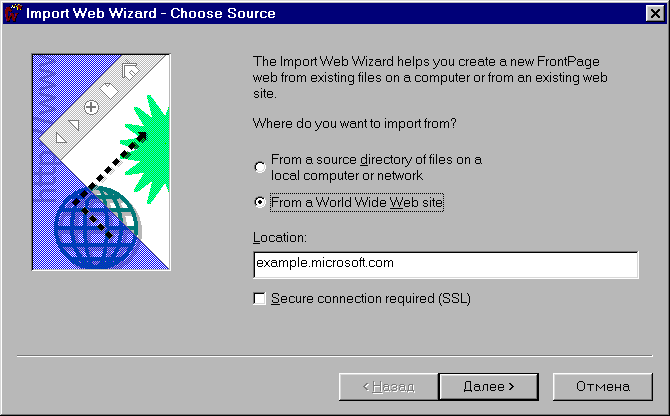Click the single page icon on the diagonal strip
The height and width of the screenshot is (416, 670).
(x=109, y=88)
